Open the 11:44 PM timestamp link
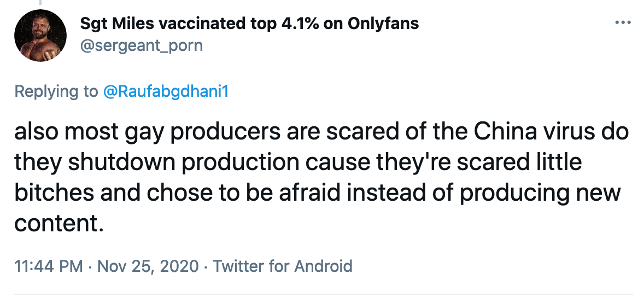The height and width of the screenshot is (303, 644). (x=49, y=266)
